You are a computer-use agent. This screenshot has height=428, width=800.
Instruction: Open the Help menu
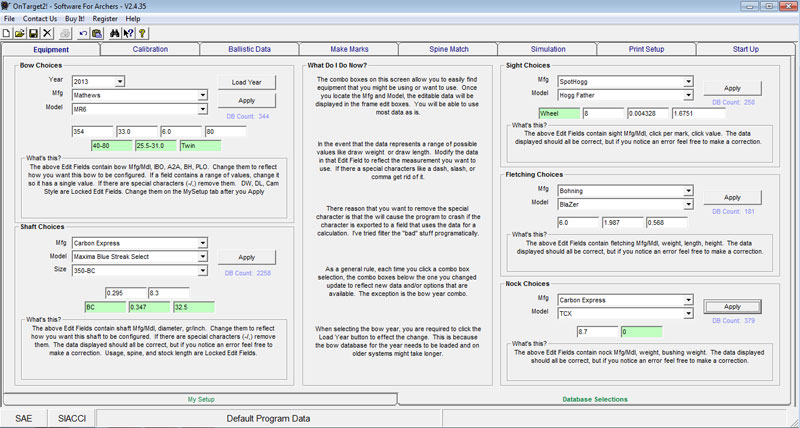(133, 18)
